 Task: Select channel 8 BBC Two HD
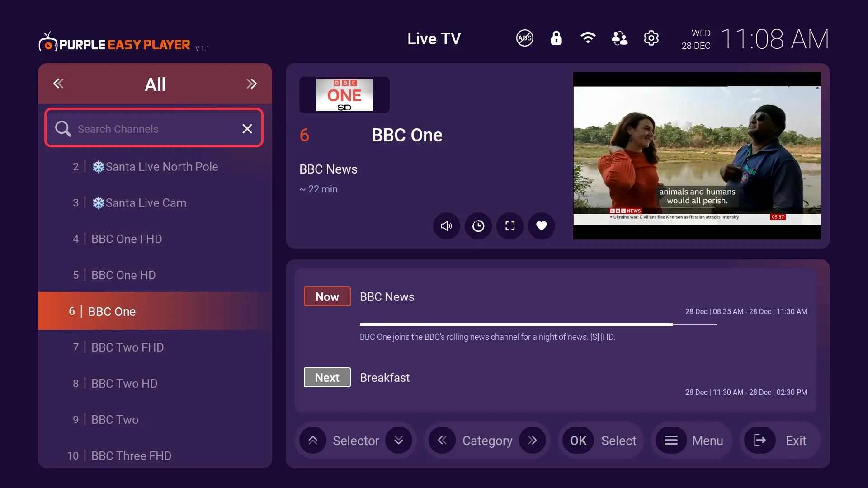155,384
